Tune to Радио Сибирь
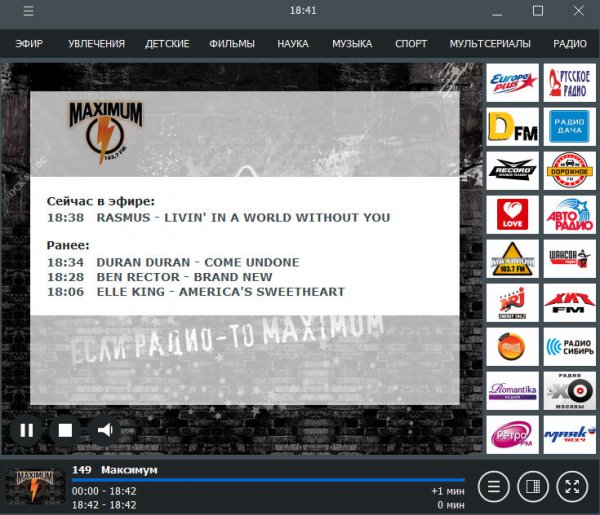The image size is (600, 515). (x=569, y=347)
